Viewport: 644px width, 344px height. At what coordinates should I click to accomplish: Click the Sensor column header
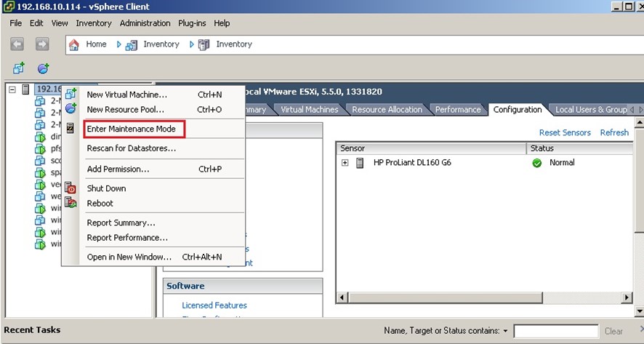tap(431, 148)
